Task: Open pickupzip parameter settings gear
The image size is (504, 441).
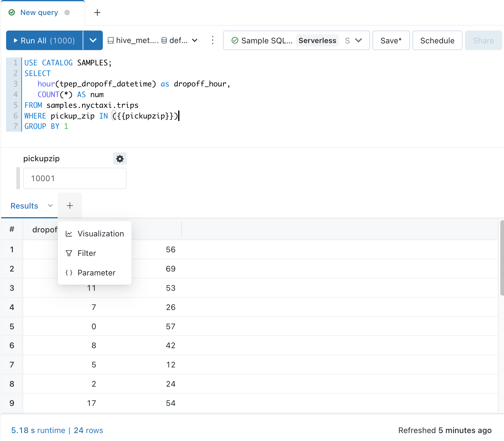Action: click(x=120, y=159)
